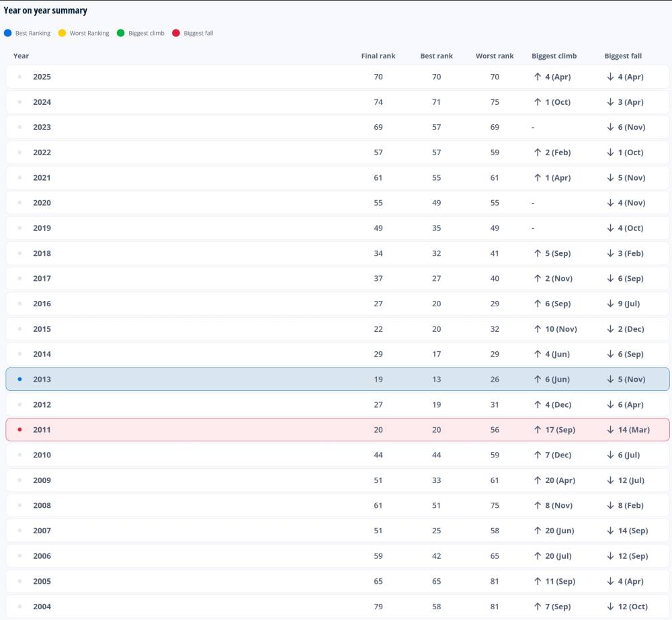Click the green Biggest climb legend dot
Screen dimensions: 672x620
[x=121, y=33]
